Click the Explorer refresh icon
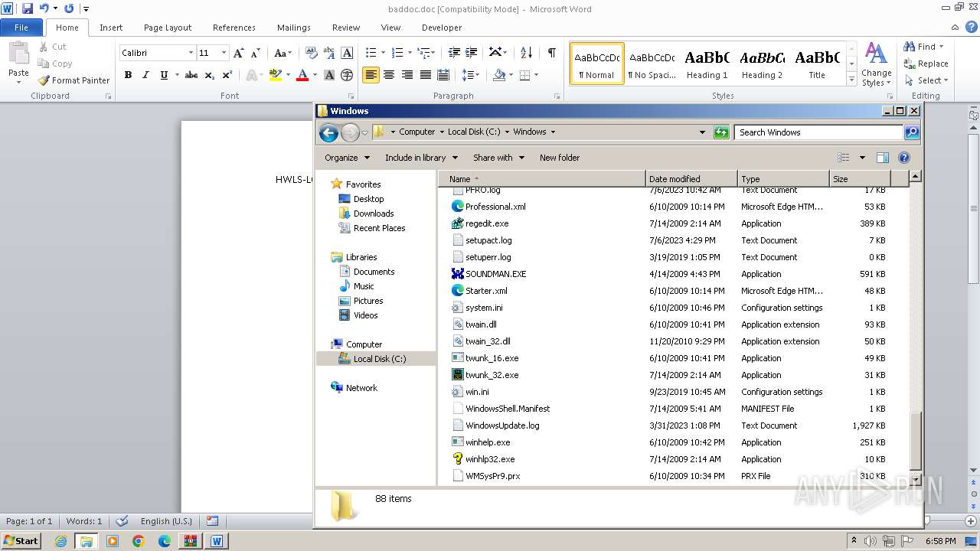The height and width of the screenshot is (551, 980). [x=721, y=132]
